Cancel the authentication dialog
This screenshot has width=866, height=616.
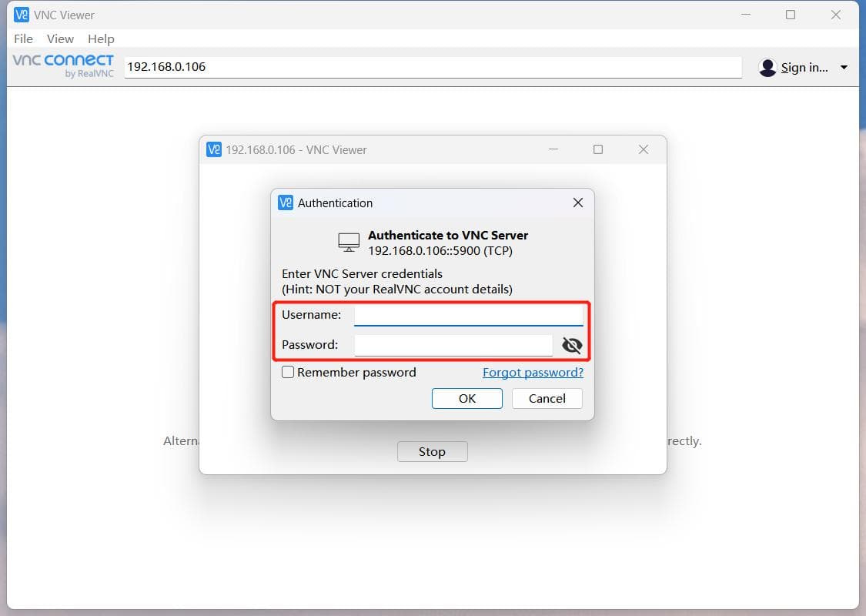point(547,398)
